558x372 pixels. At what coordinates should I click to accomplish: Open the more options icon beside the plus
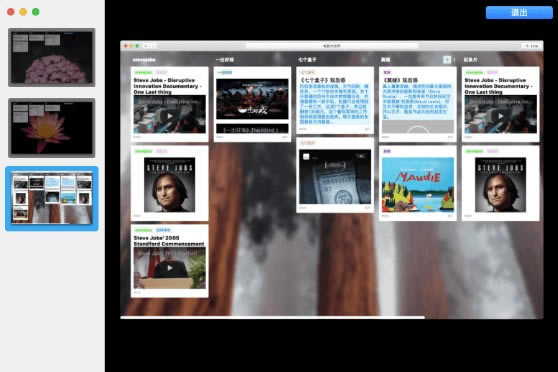pyautogui.click(x=454, y=59)
